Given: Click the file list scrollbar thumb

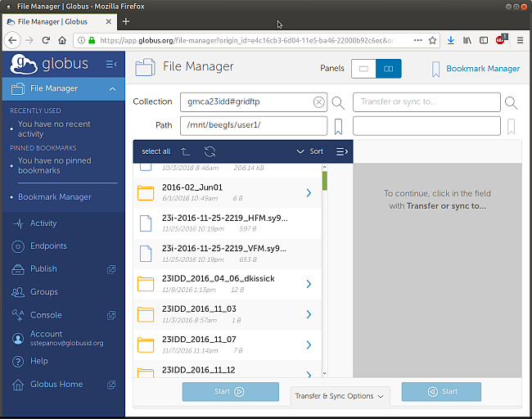Looking at the screenshot, I should 325,181.
